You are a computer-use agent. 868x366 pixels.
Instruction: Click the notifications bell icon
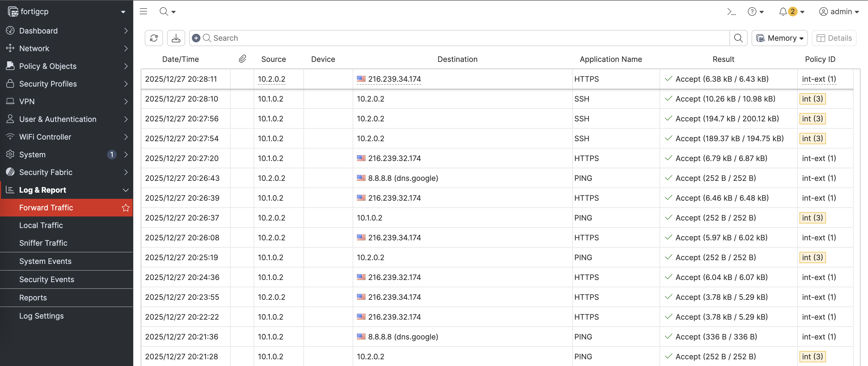pos(783,12)
